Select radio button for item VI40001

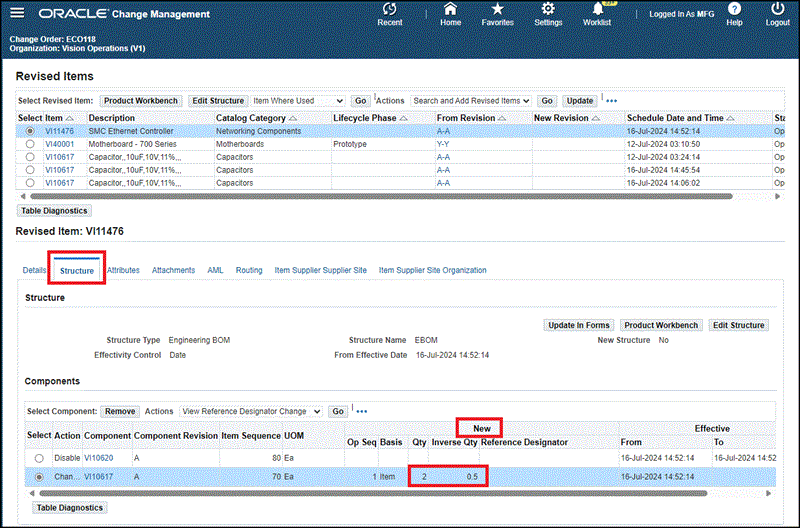pyautogui.click(x=31, y=144)
